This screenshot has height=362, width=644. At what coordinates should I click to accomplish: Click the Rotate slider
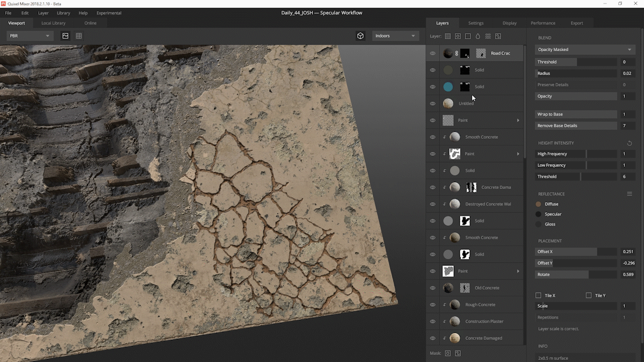pos(576,275)
